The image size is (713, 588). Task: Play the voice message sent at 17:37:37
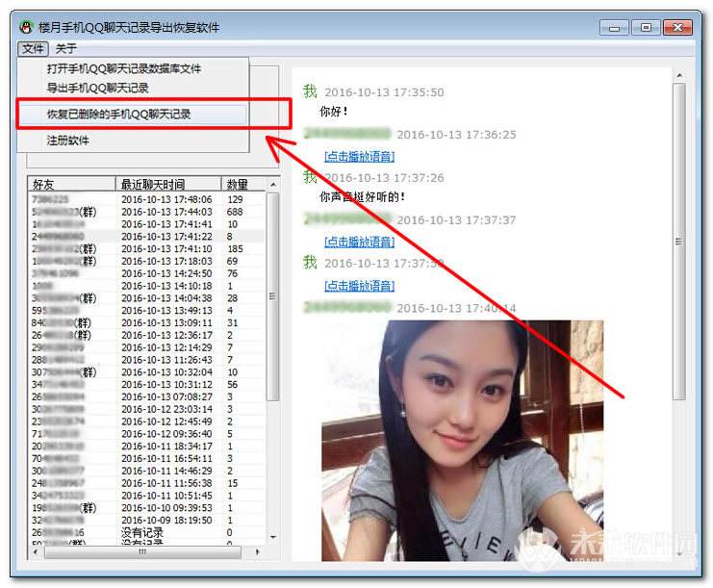tap(359, 242)
